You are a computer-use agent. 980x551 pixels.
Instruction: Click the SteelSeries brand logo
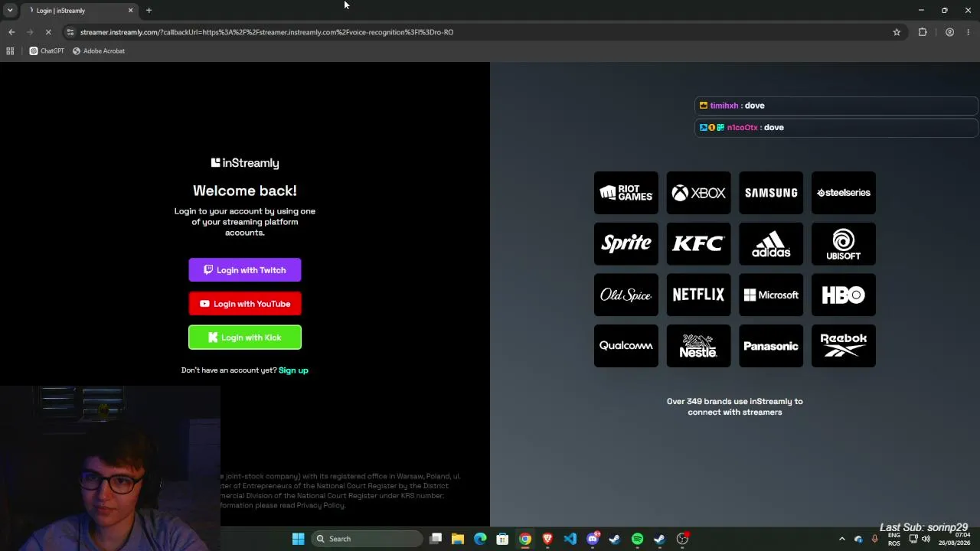pos(844,193)
